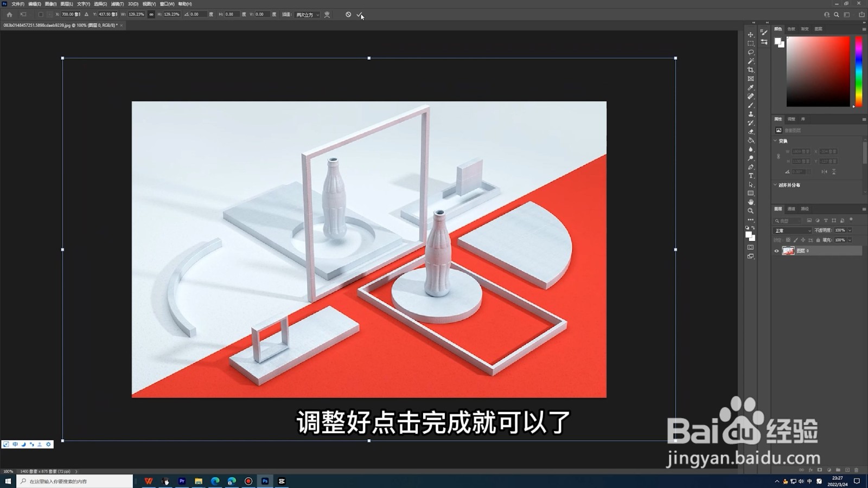Open the interpolation dropdown (两次立方)

tap(308, 15)
